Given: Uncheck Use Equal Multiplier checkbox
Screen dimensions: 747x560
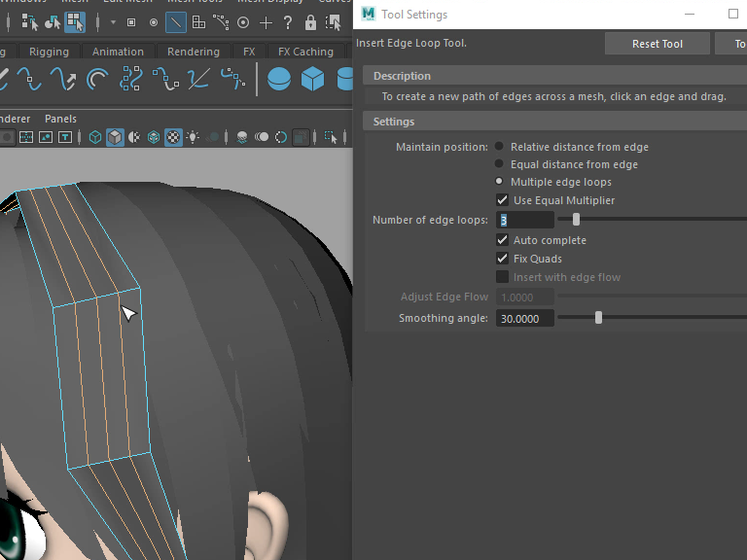Looking at the screenshot, I should click(x=503, y=200).
